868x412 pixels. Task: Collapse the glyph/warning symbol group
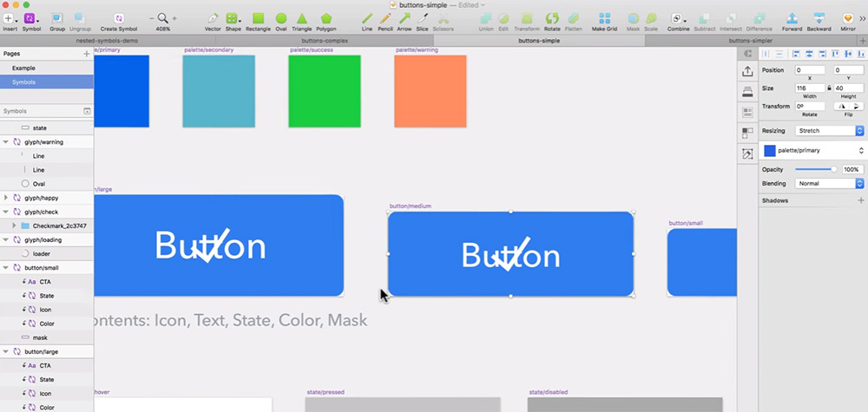click(5, 142)
